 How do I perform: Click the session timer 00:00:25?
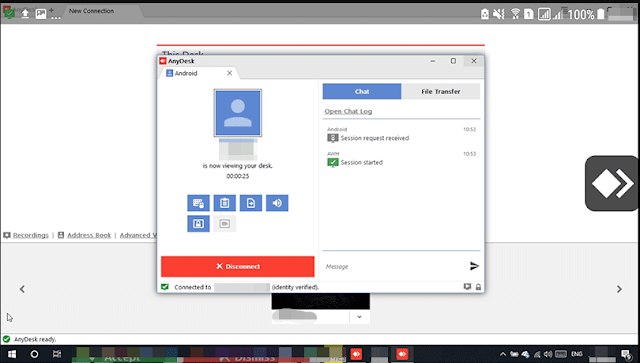point(238,176)
